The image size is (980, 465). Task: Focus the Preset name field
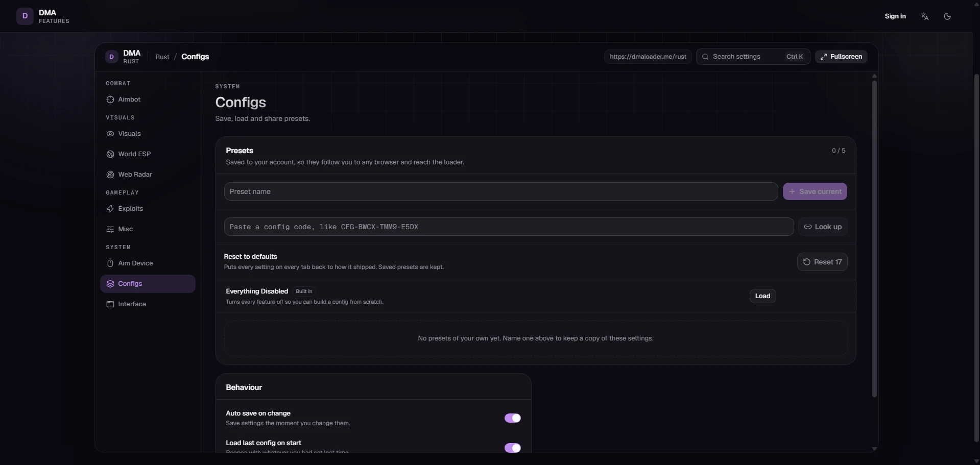pyautogui.click(x=501, y=191)
